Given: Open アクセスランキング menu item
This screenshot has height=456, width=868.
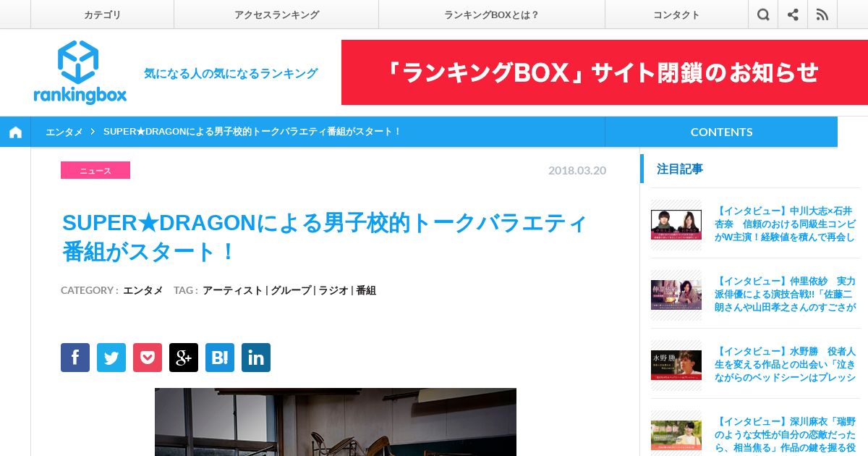Looking at the screenshot, I should point(276,14).
